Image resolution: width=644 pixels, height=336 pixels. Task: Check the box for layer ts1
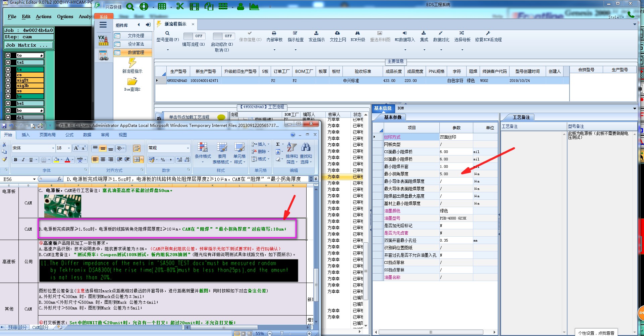(8, 62)
